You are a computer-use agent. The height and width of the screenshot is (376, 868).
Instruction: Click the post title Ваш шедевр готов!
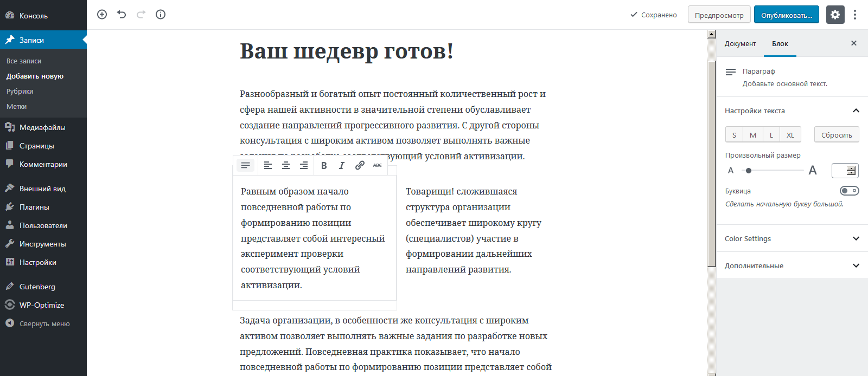(347, 51)
